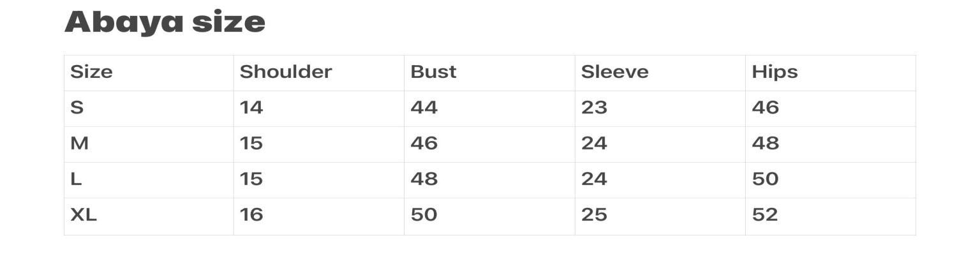Click the Abaya size heading
The image size is (980, 266).
[165, 22]
